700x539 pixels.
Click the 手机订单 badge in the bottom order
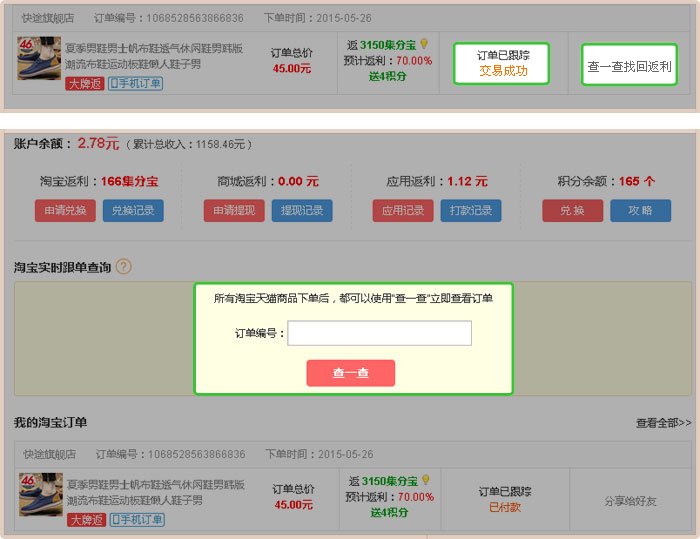point(136,519)
